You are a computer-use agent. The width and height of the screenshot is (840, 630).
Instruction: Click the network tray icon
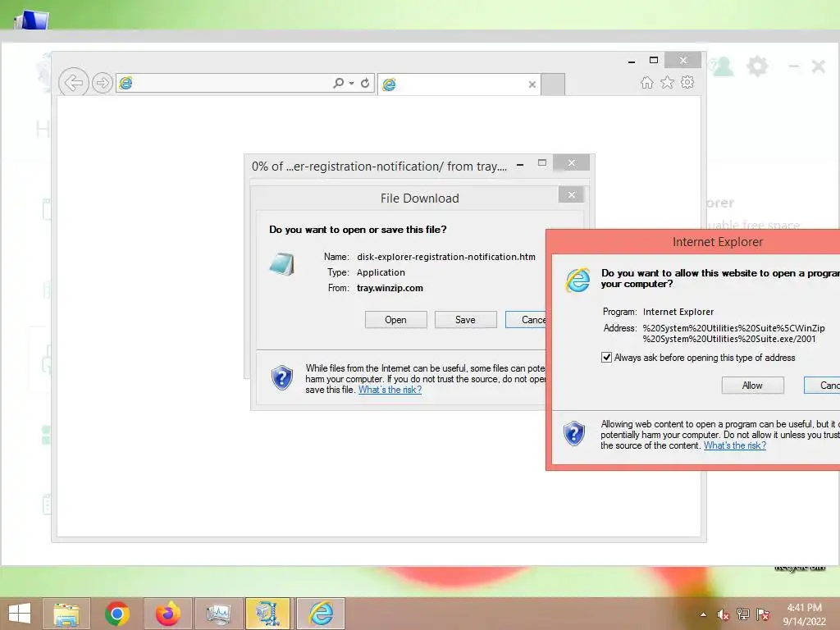743,614
